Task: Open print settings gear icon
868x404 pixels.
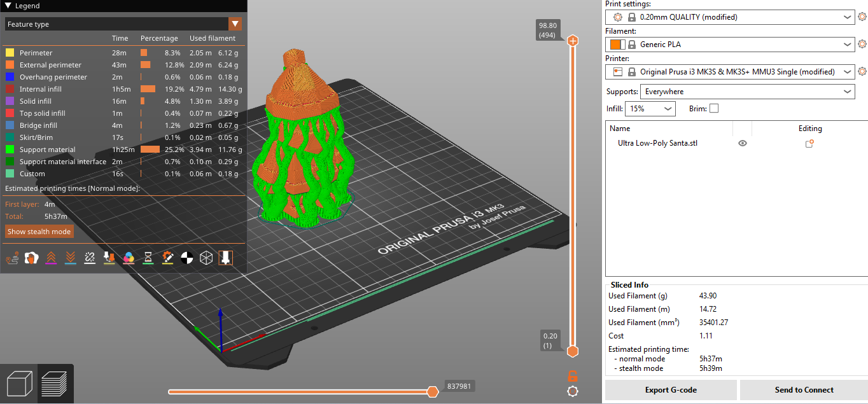Action: pos(862,17)
